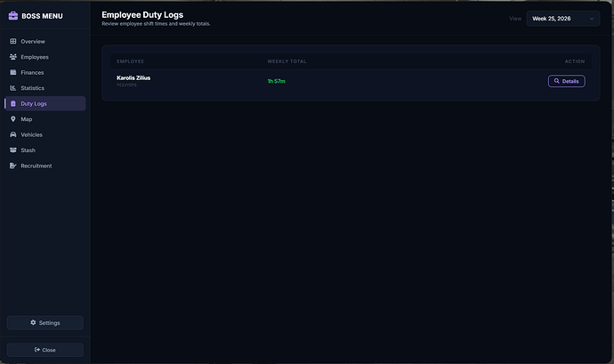Screen dimensions: 614x364
Task: Click the Map pin icon
Action: (13, 119)
